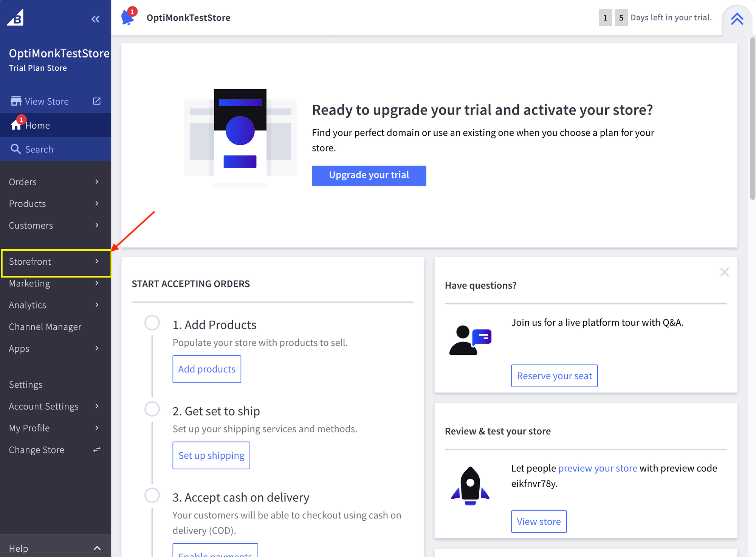Click Search in the sidebar
756x557 pixels.
[56, 149]
